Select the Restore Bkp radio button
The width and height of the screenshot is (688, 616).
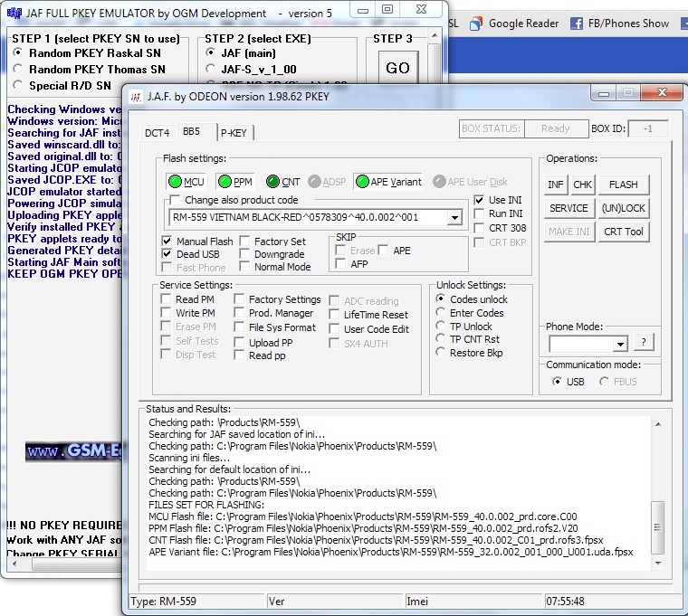tap(441, 352)
